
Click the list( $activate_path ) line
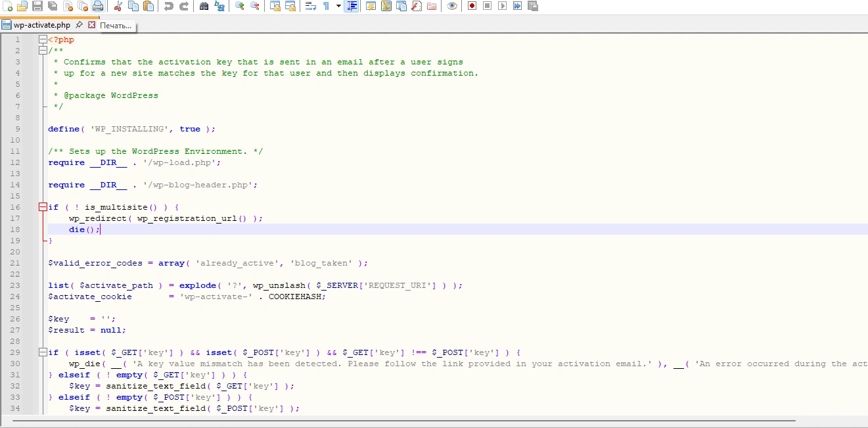(x=256, y=285)
